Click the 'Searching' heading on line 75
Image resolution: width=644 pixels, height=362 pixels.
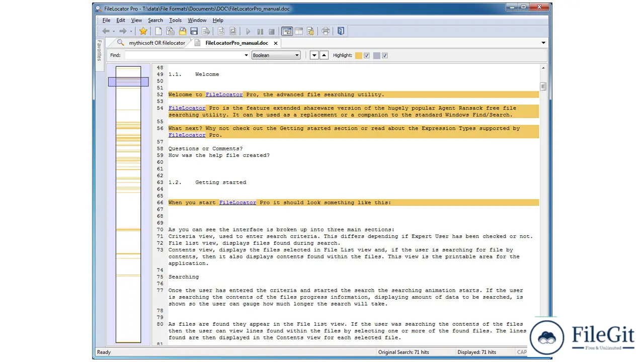point(184,277)
